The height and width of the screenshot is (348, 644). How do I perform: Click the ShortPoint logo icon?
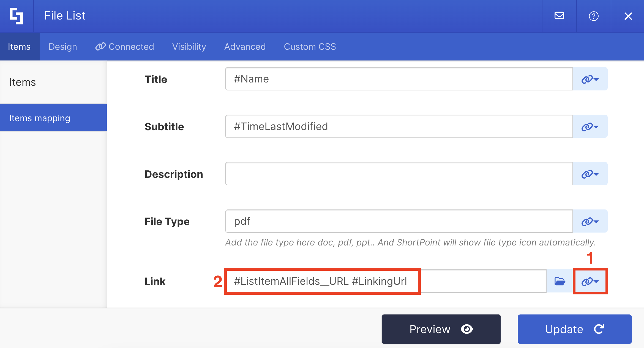[17, 16]
